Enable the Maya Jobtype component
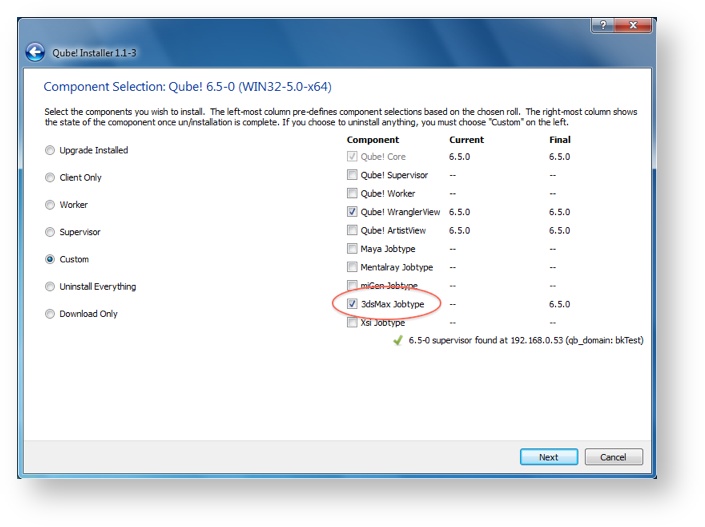The image size is (705, 527). point(352,249)
